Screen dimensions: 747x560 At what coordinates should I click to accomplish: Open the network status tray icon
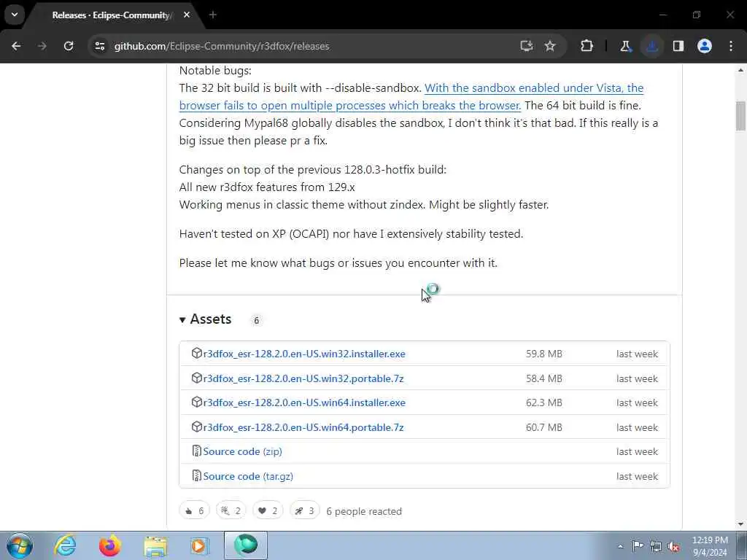656,547
